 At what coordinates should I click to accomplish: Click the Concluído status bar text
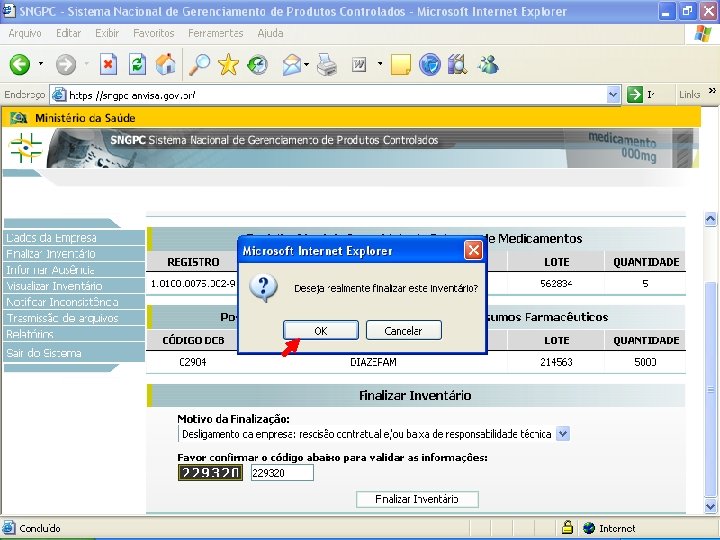pyautogui.click(x=39, y=528)
